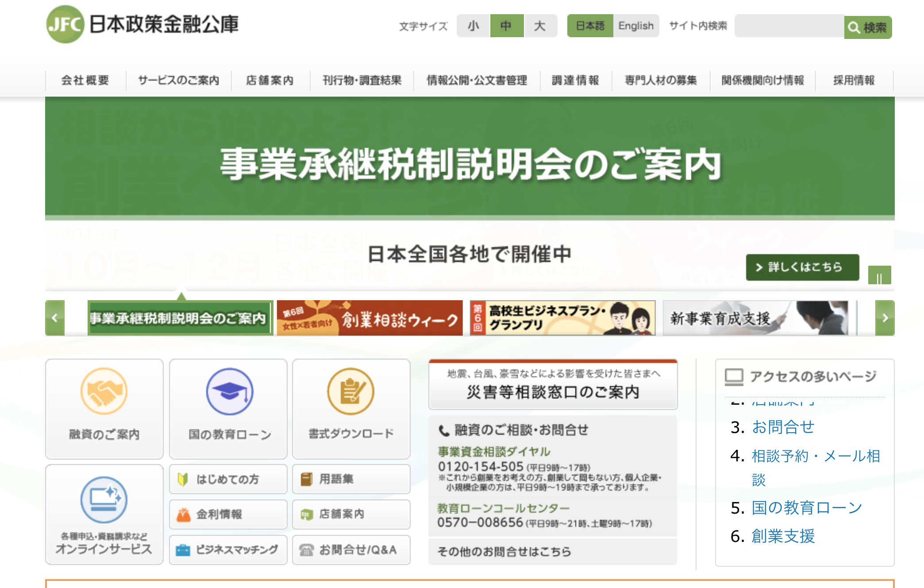Open the 創業支援 link
The image size is (924, 588).
click(783, 536)
